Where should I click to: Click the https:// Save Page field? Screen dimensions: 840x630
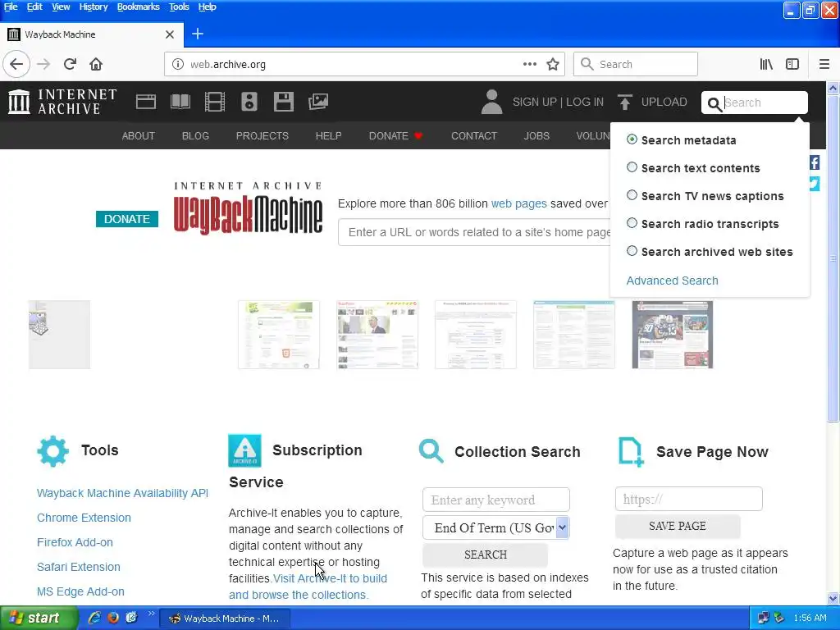[688, 499]
